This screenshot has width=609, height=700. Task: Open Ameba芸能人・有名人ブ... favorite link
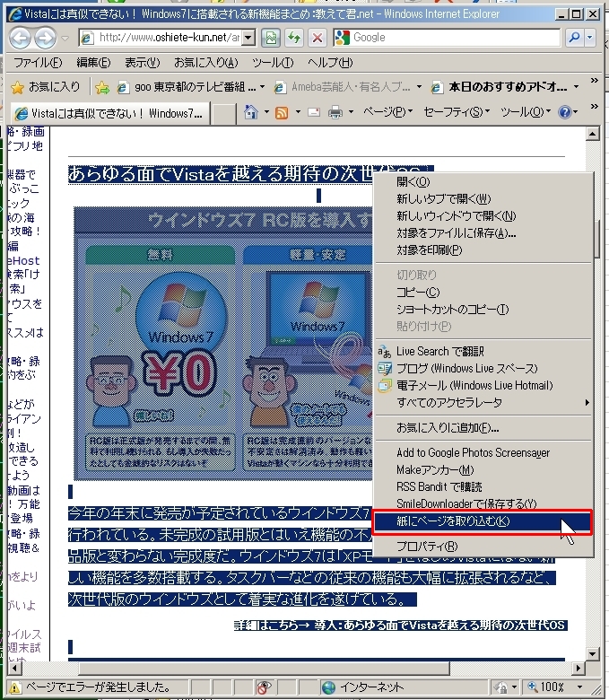pyautogui.click(x=348, y=87)
